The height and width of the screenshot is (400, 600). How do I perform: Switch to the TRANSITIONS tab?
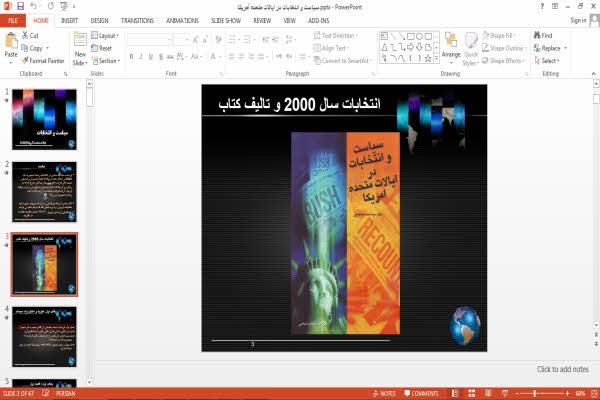coord(137,21)
